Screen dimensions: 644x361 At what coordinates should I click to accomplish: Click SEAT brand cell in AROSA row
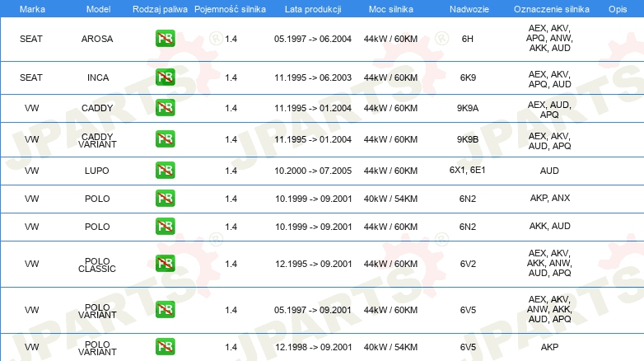pos(31,39)
